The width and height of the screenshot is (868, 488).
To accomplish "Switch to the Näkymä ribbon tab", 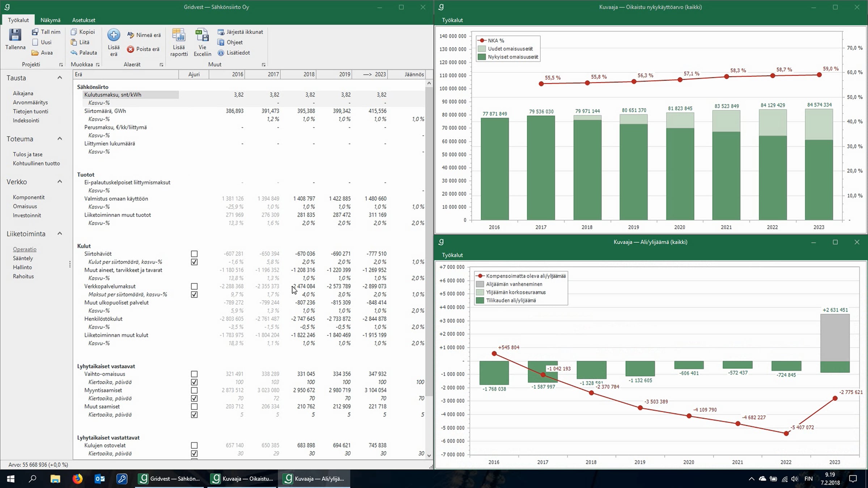I will pyautogui.click(x=50, y=20).
